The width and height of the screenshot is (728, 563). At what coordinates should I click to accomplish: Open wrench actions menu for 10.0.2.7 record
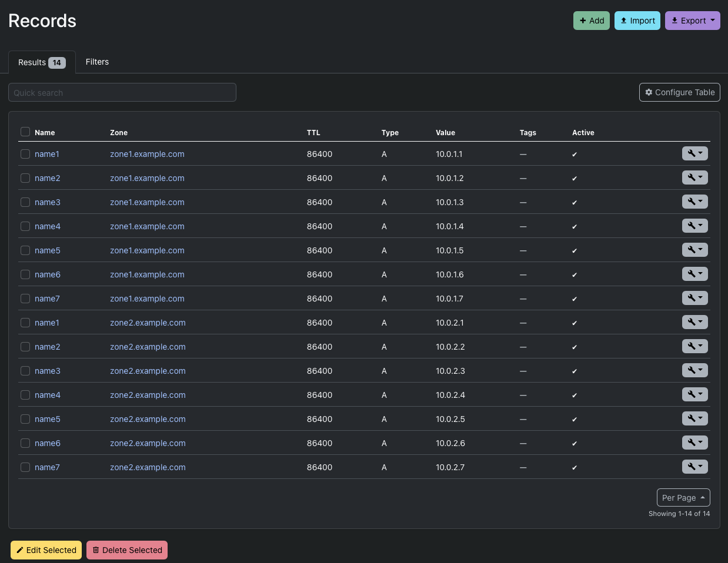coord(694,467)
